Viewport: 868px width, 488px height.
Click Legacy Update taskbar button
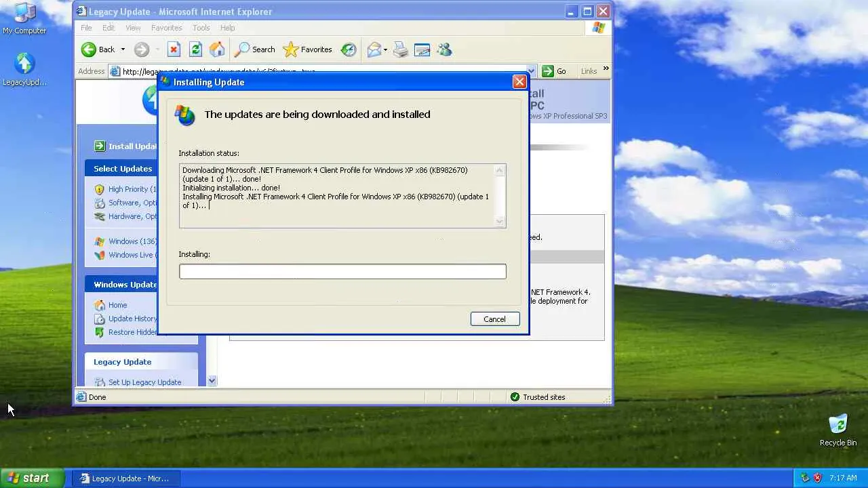(x=125, y=478)
